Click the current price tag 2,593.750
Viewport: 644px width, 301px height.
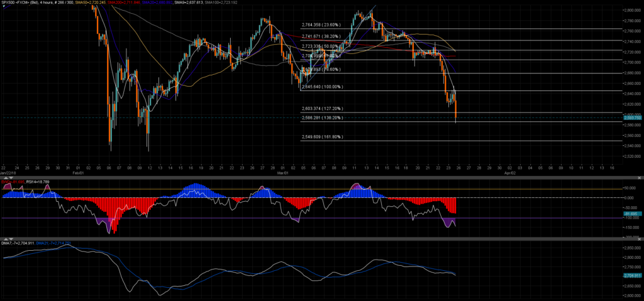[632, 118]
